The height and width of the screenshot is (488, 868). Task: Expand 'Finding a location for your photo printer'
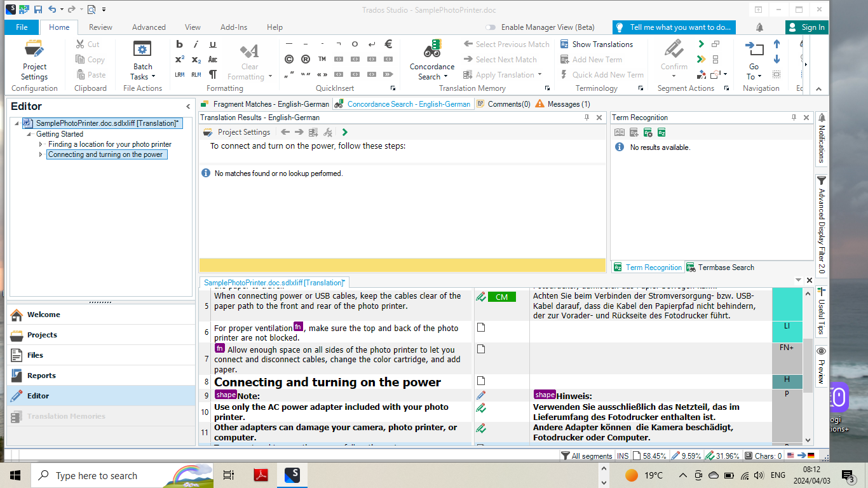(41, 144)
